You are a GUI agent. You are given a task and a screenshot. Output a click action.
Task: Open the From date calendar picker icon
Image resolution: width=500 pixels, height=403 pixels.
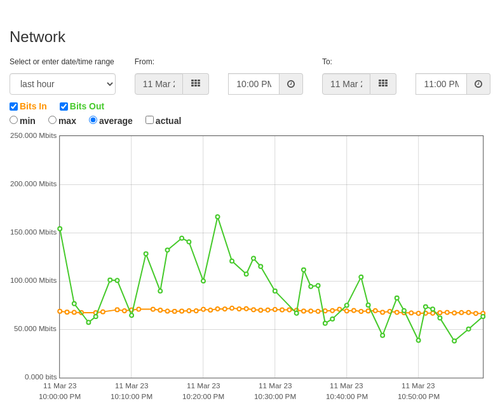[196, 84]
